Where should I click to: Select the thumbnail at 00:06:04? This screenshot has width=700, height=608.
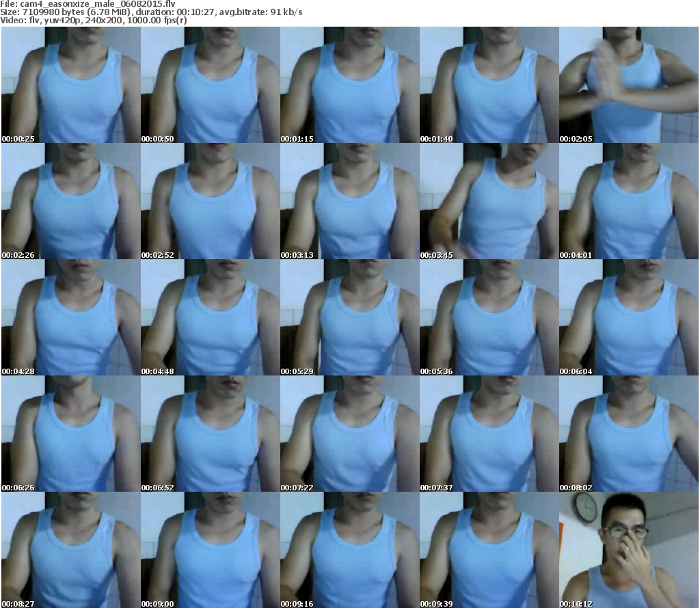tap(629, 317)
